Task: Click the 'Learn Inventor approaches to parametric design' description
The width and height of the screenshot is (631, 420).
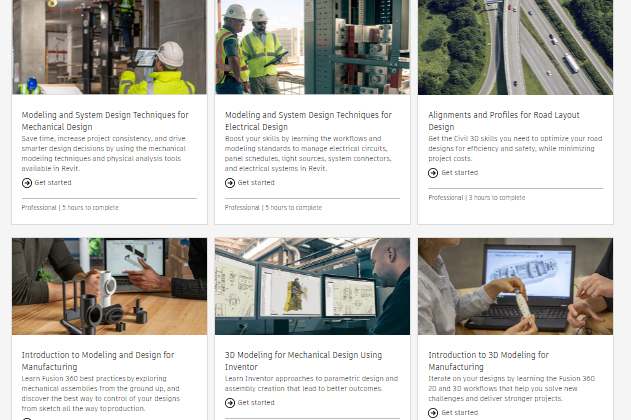Action: pyautogui.click(x=311, y=383)
